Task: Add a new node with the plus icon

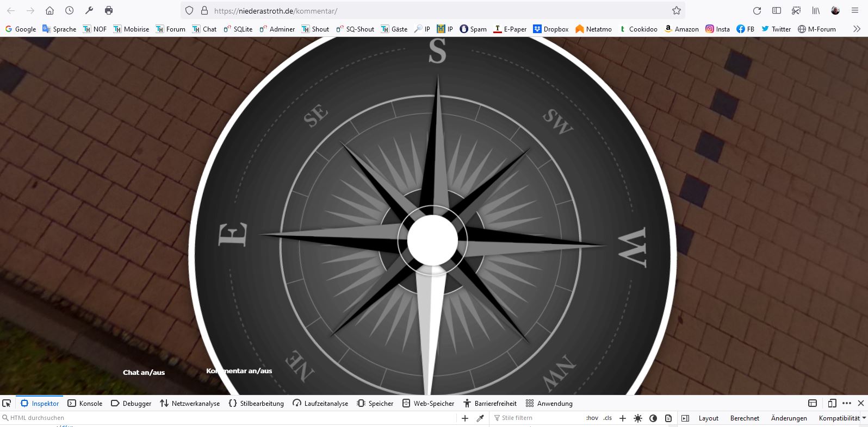Action: coord(465,418)
